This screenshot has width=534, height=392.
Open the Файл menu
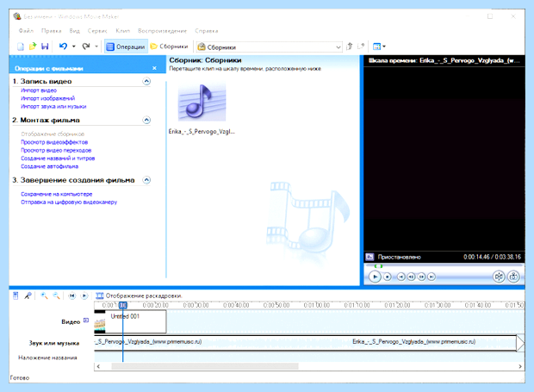[x=26, y=31]
